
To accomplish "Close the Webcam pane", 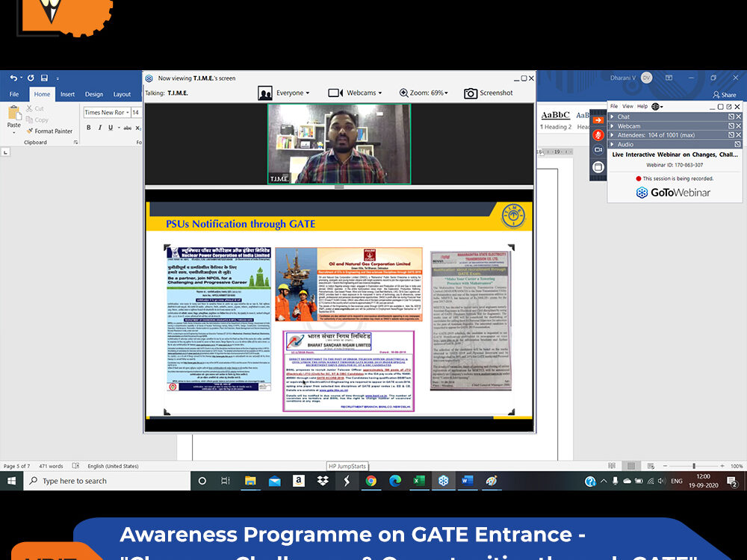I will (738, 126).
